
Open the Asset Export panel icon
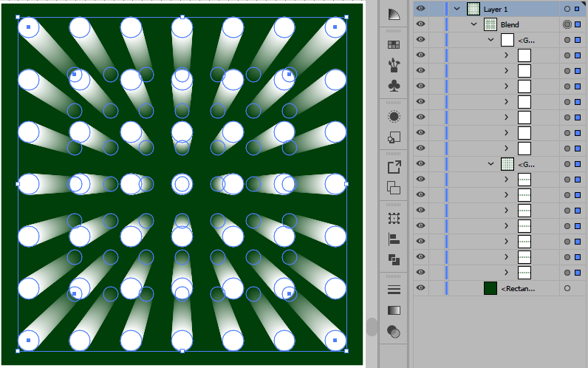click(x=394, y=167)
